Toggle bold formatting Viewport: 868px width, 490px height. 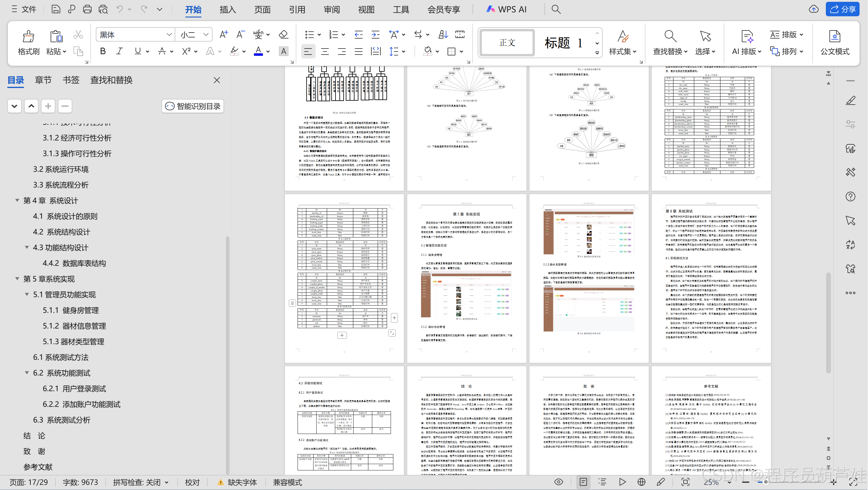[x=103, y=51]
